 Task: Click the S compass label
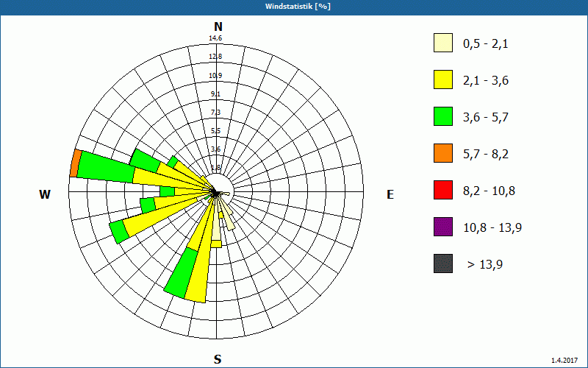pyautogui.click(x=218, y=359)
